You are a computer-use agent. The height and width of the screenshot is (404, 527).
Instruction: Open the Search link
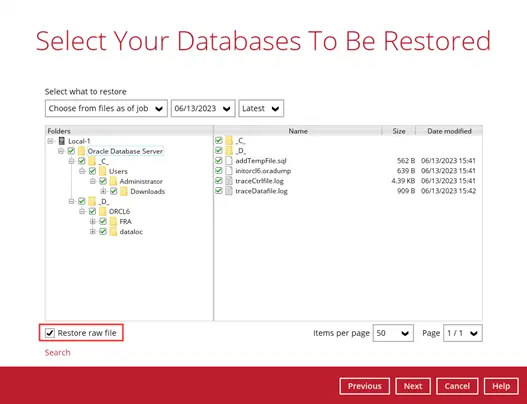(57, 352)
